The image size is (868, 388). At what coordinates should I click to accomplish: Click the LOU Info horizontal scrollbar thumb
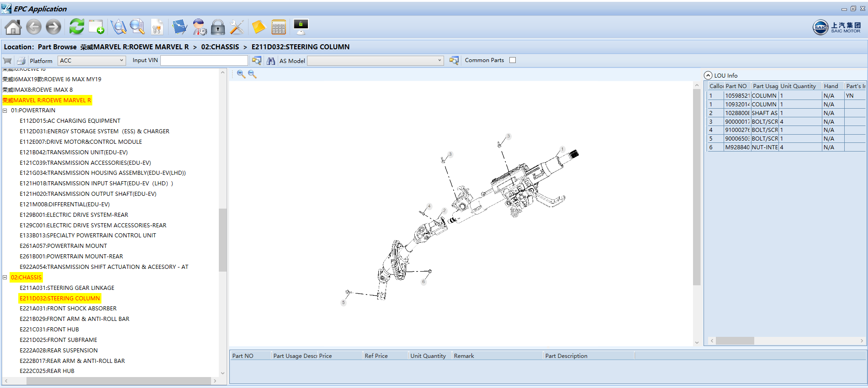point(735,341)
